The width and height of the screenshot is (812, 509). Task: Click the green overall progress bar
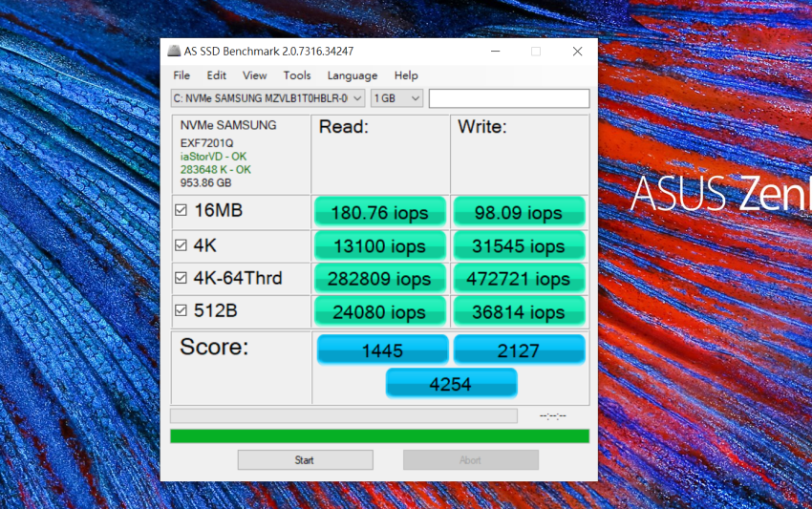point(379,436)
